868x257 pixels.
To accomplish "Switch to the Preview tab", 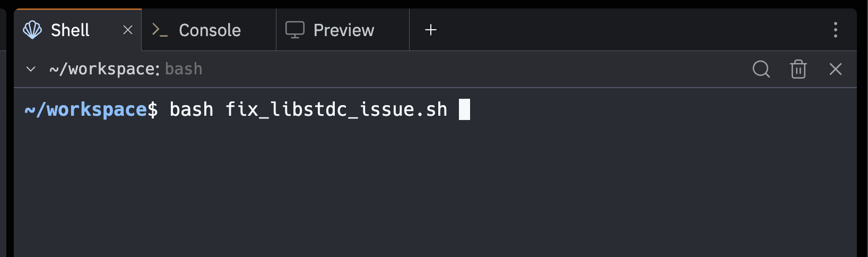I will pyautogui.click(x=343, y=30).
